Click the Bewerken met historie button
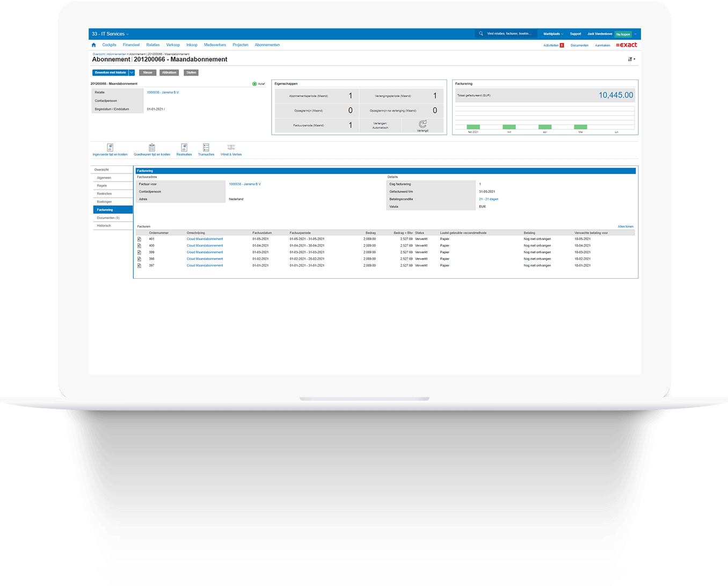 click(x=111, y=73)
